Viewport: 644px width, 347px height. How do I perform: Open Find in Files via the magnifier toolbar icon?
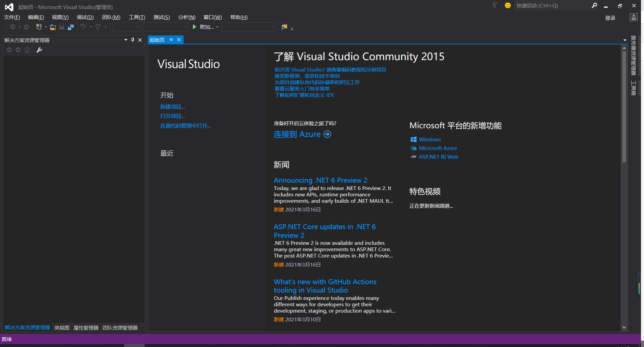(284, 27)
